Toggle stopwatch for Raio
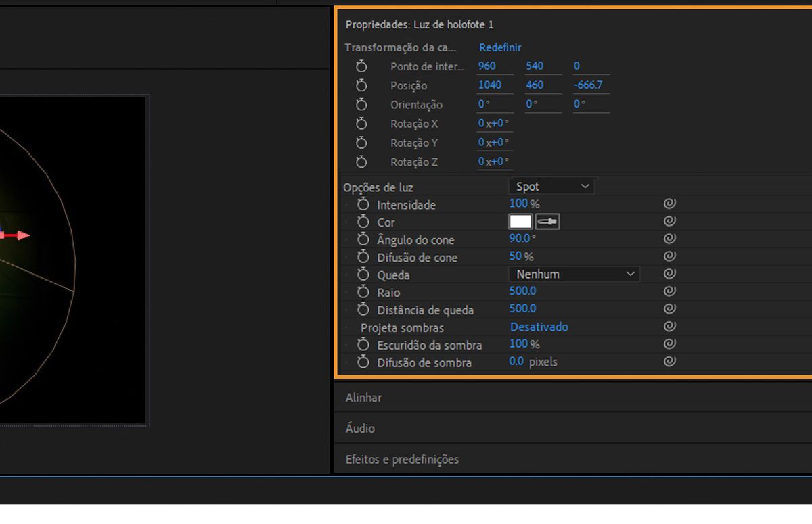This screenshot has width=812, height=524. point(363,292)
